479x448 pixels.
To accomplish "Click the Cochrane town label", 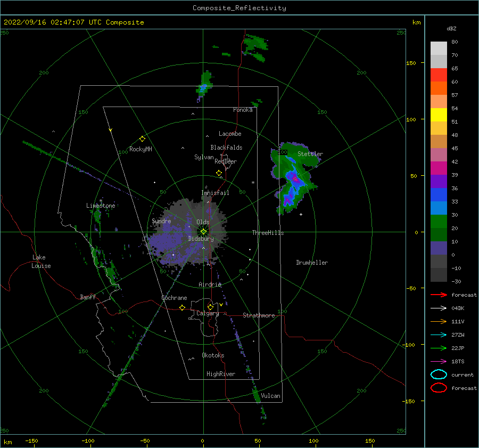I will 174,298.
